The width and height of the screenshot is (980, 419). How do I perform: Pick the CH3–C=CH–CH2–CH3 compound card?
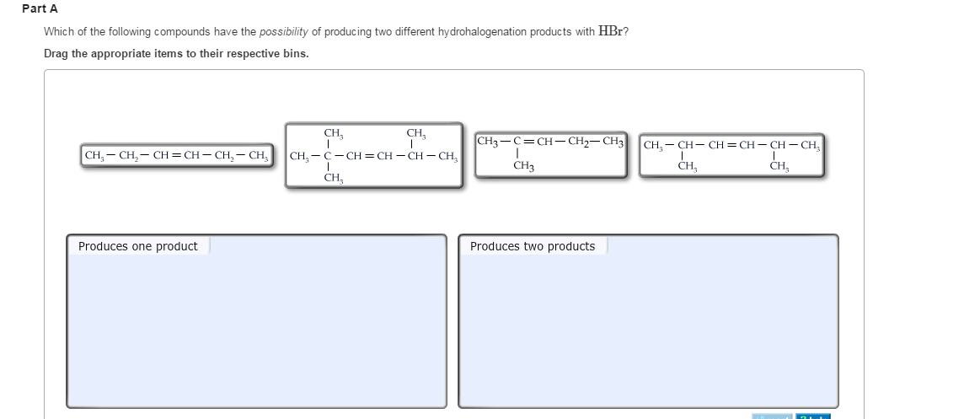point(550,154)
